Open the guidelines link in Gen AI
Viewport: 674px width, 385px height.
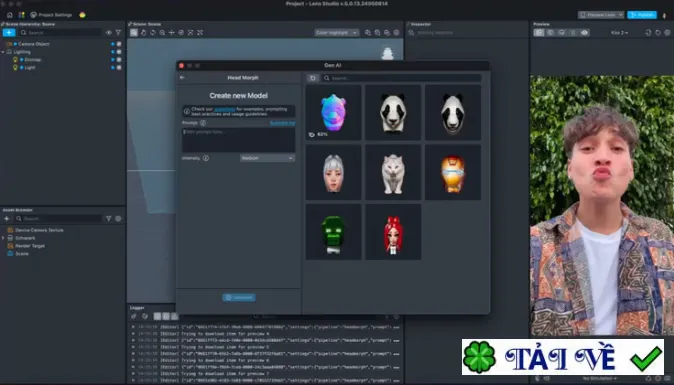(x=224, y=109)
